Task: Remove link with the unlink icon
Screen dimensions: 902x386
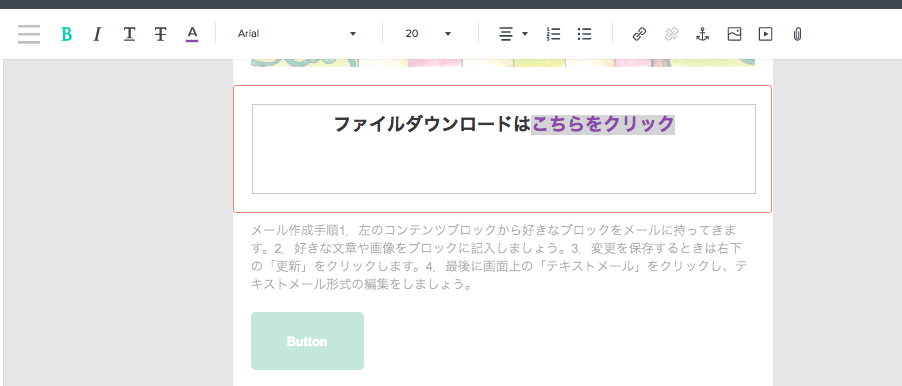Action: 671,35
